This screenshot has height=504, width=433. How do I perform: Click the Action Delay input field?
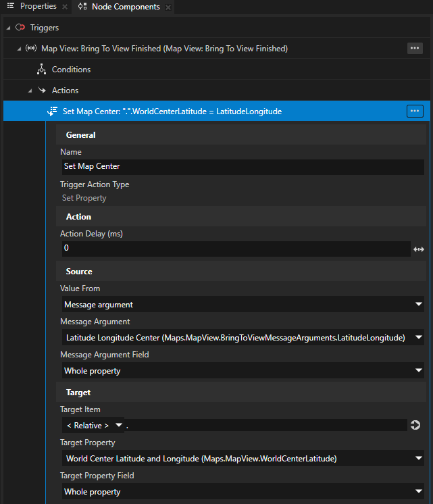[235, 249]
